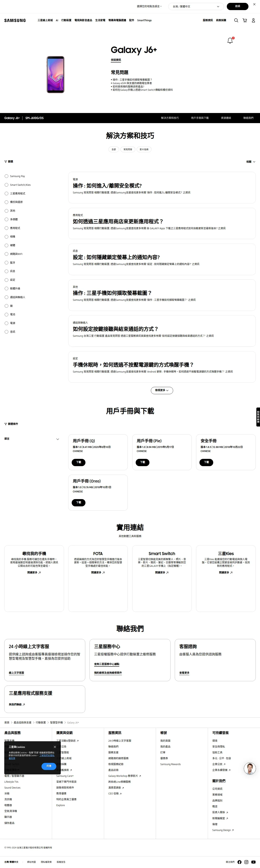Switch to 全部 tab
The height and width of the screenshot is (868, 260).
(114, 149)
